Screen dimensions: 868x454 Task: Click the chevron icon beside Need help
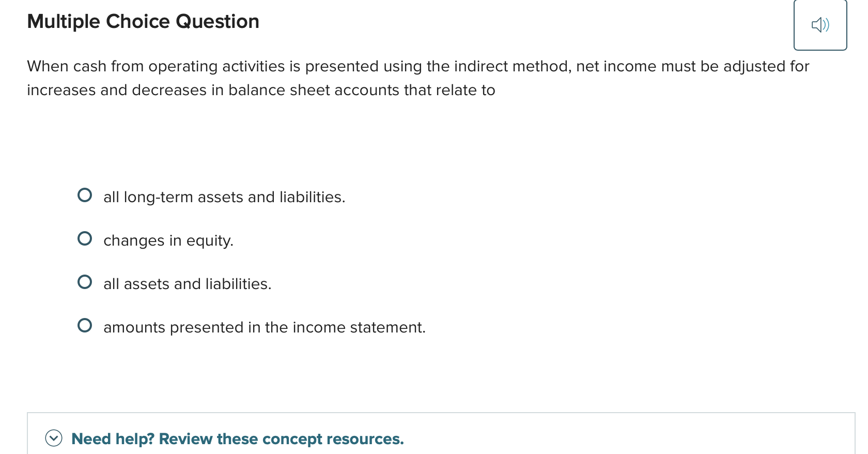pyautogui.click(x=53, y=438)
